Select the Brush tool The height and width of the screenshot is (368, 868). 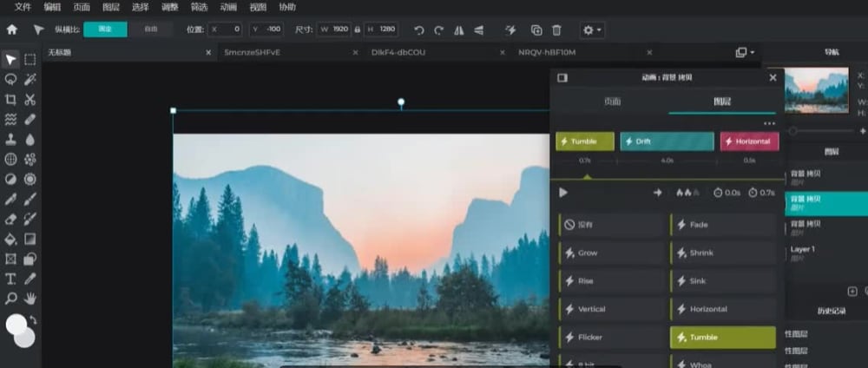[30, 200]
